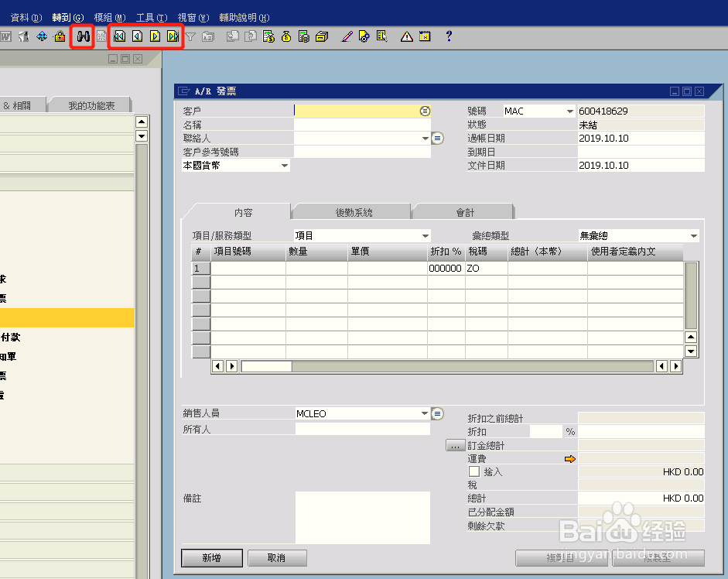The image size is (728, 579).
Task: Open the alerts warning triangle icon
Action: coord(405,36)
